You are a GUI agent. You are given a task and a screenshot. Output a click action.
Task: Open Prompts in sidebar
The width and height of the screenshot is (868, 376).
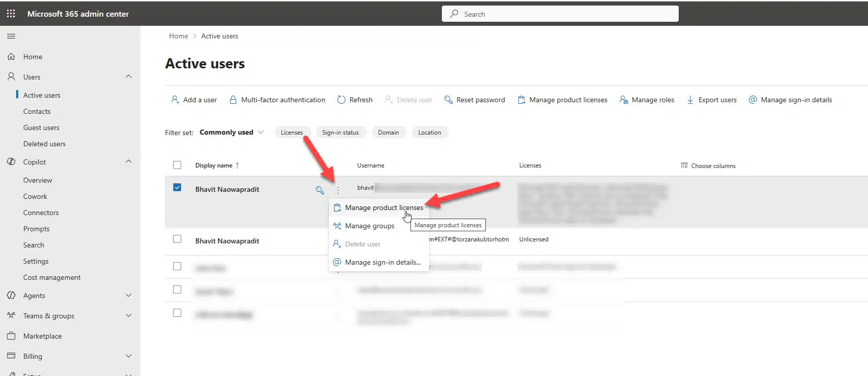pyautogui.click(x=36, y=229)
